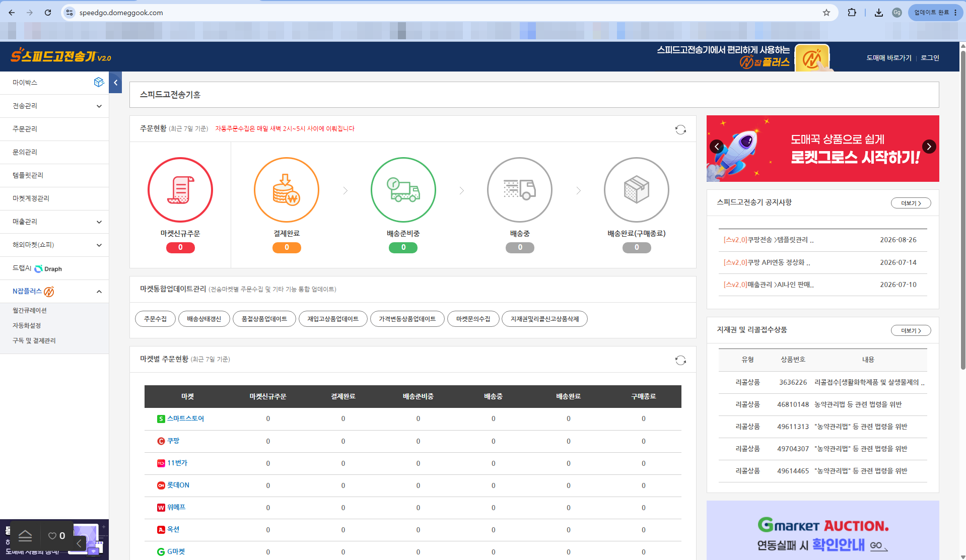This screenshot has width=966, height=560.
Task: Click the 마켓문의수집 button
Action: point(473,319)
